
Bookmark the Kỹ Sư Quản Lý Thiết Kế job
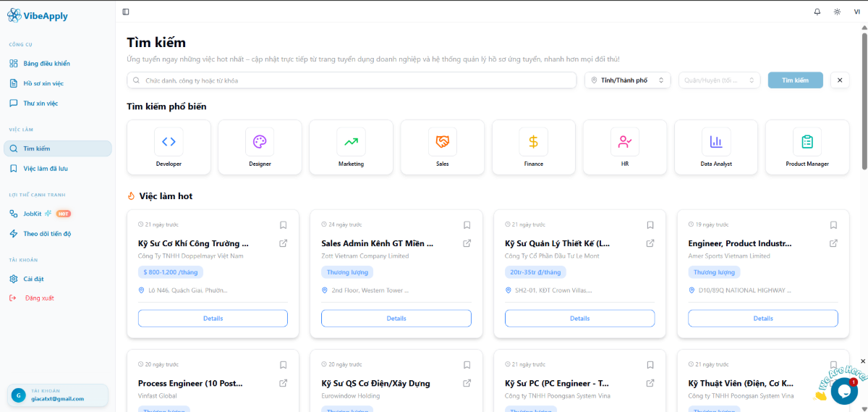[x=650, y=225]
